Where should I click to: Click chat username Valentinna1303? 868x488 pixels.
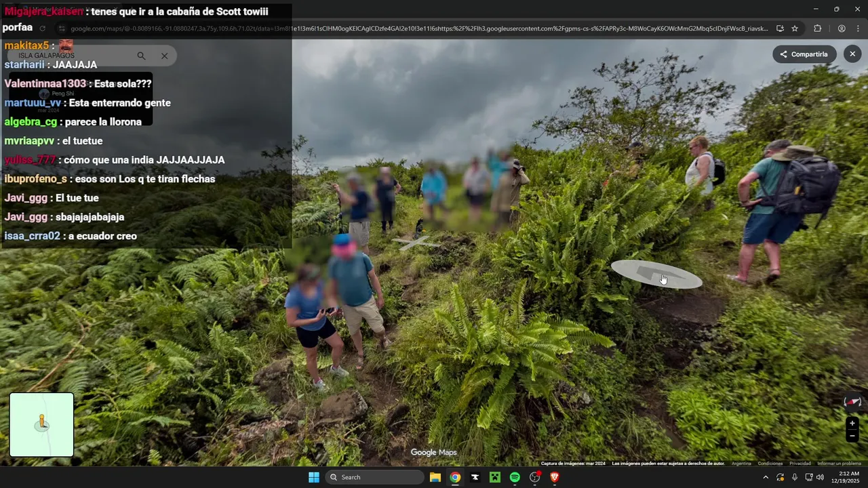45,84
